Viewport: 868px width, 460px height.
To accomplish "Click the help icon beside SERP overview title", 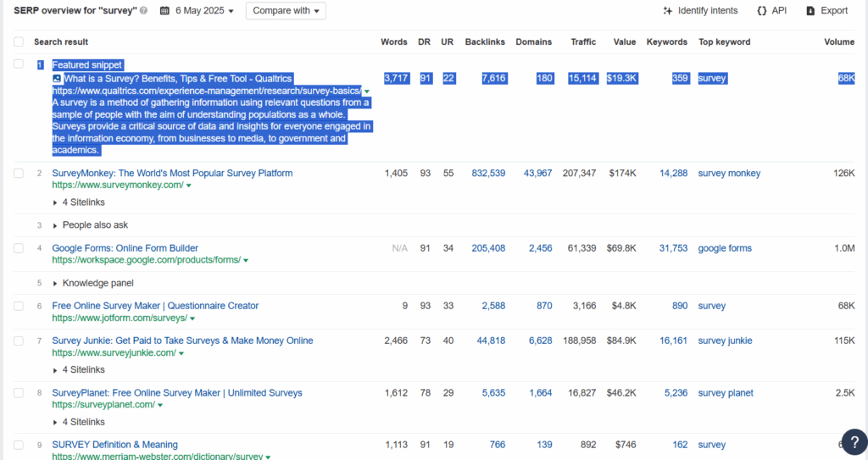I will coord(144,10).
